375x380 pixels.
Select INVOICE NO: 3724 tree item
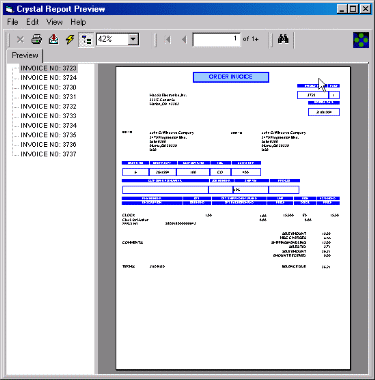[48, 78]
